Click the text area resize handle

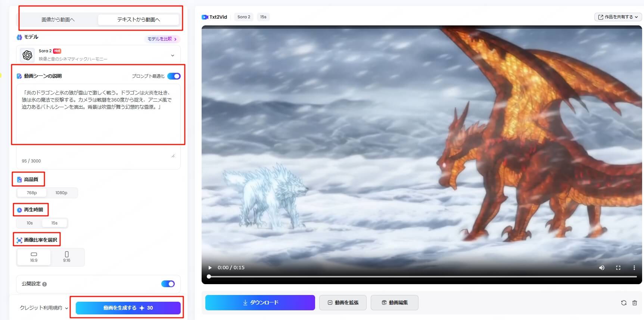173,155
